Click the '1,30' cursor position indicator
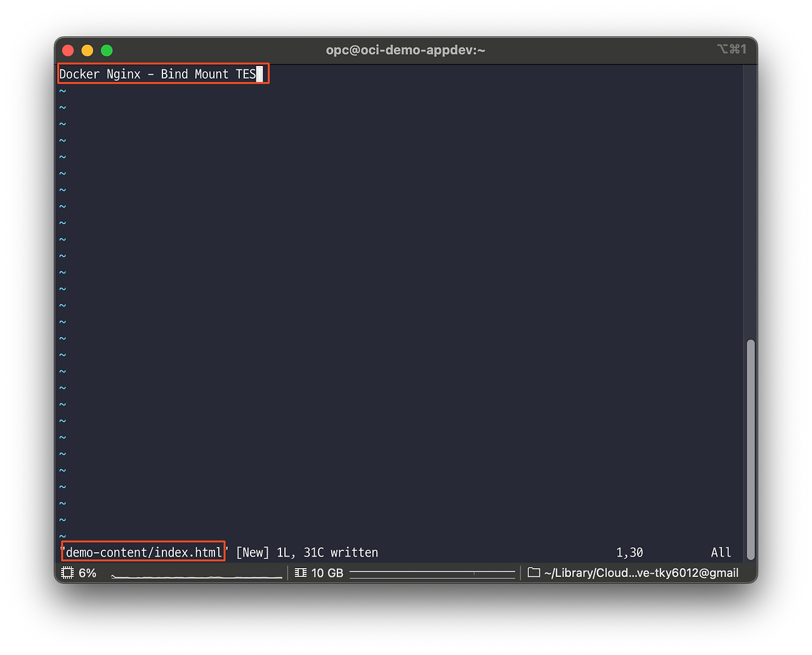The width and height of the screenshot is (812, 655). (629, 553)
